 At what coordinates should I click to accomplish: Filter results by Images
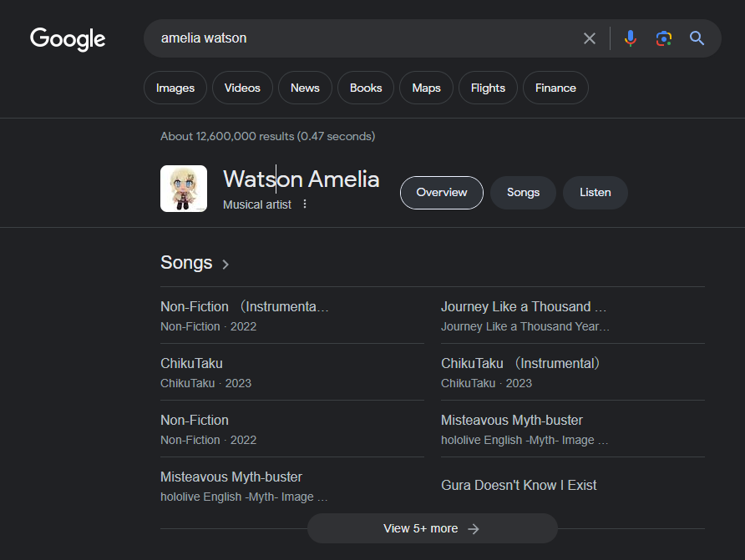(x=175, y=88)
